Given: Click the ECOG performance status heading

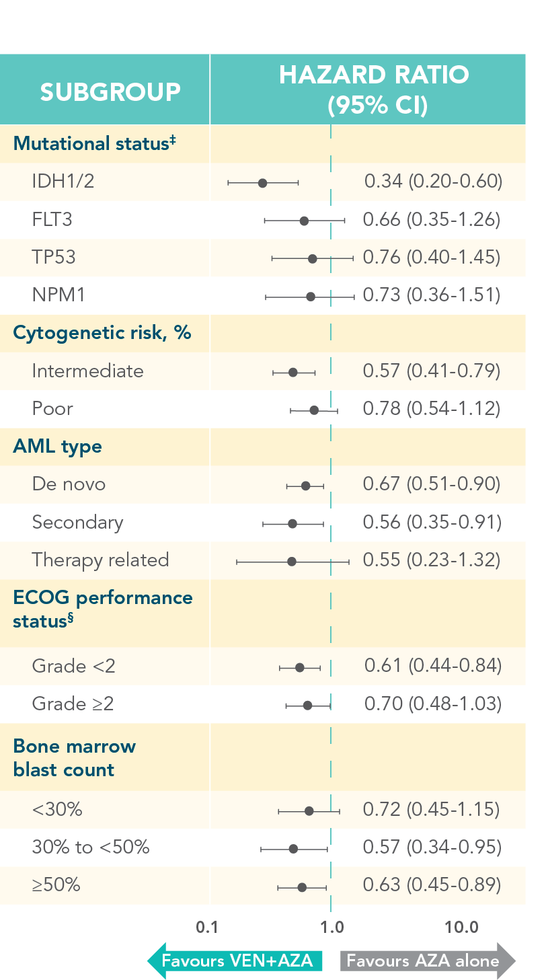Looking at the screenshot, I should click(x=102, y=609).
